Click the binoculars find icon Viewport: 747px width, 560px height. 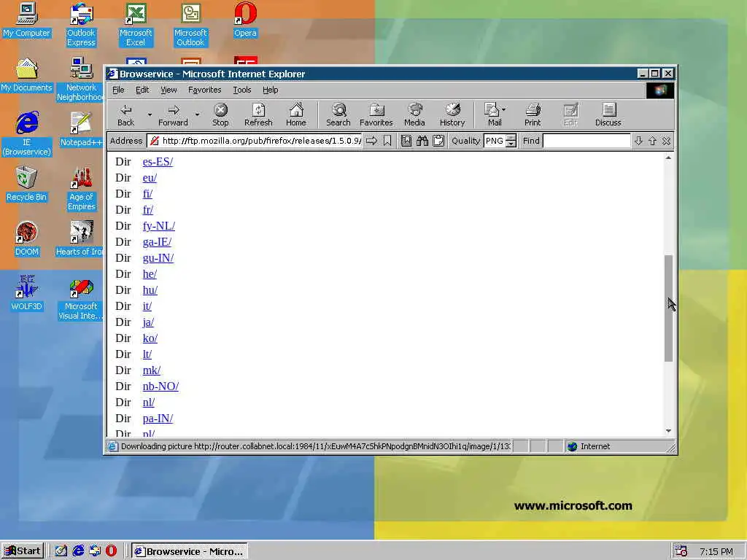[422, 141]
